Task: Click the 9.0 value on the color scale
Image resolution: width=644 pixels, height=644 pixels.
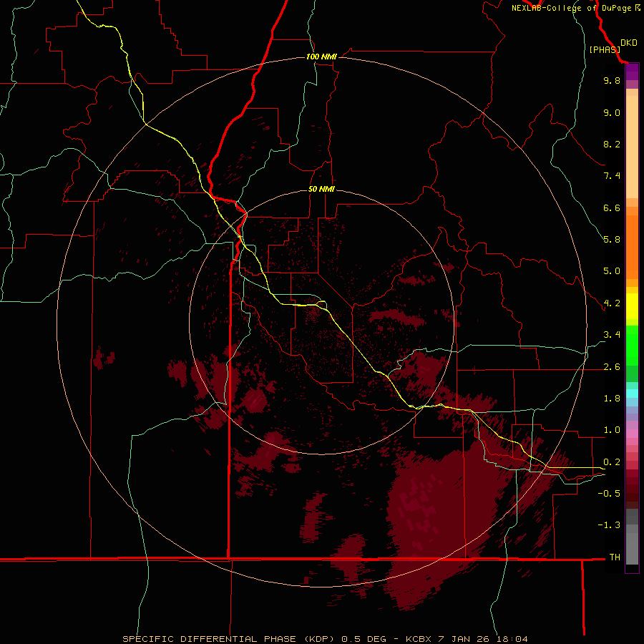Action: 612,112
